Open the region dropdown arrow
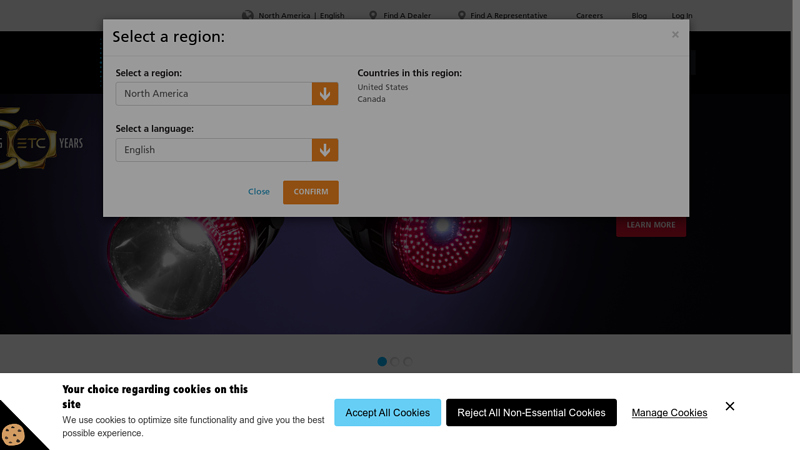This screenshot has height=450, width=800. tap(325, 94)
